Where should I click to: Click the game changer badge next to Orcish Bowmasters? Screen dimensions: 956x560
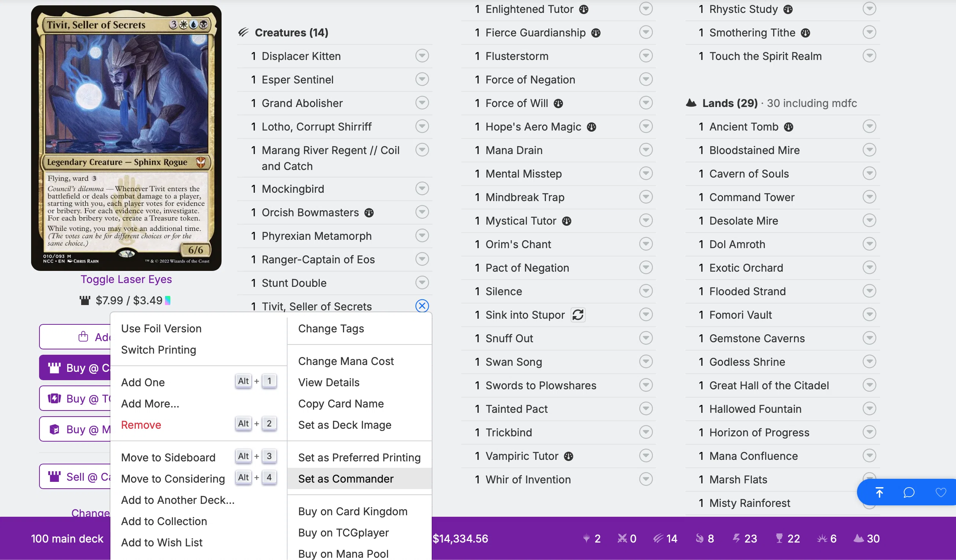[x=369, y=213]
